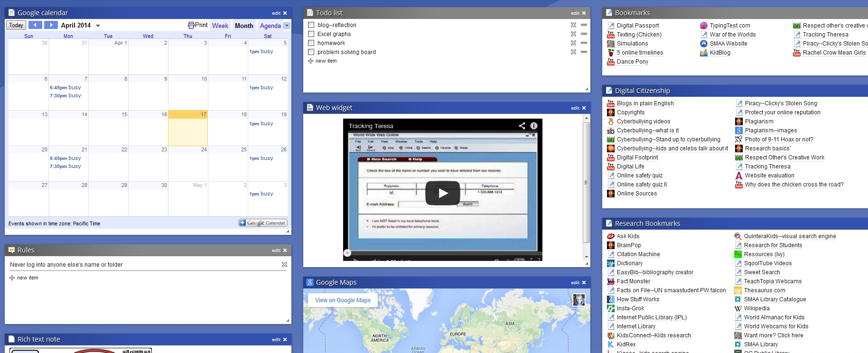Click the Today button in calendar

(16, 25)
